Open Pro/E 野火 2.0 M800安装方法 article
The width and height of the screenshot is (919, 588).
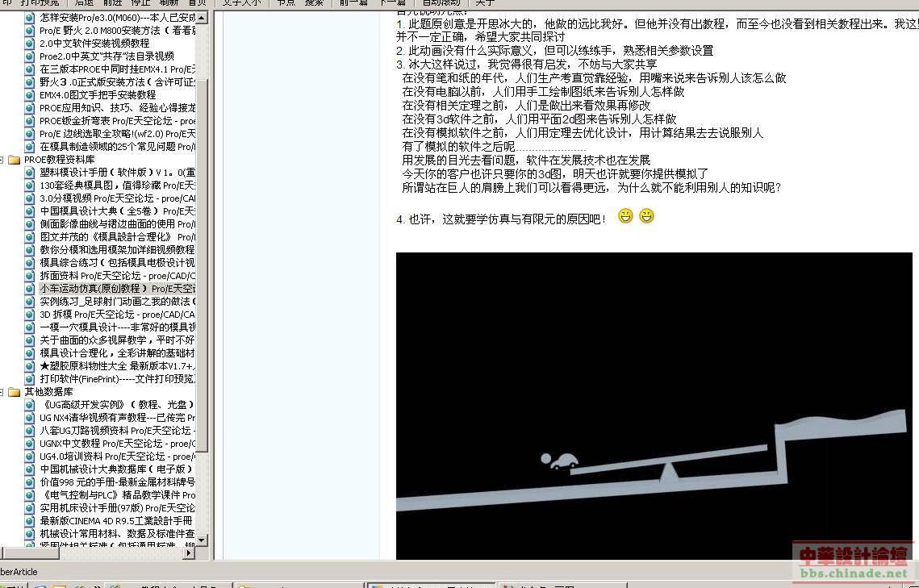(117, 31)
